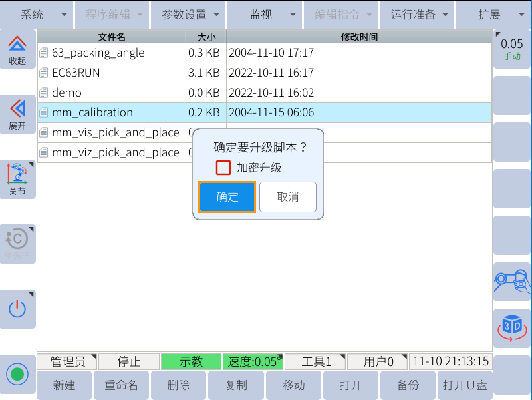Select file mm_calibration
This screenshot has height=400, width=532.
tap(92, 112)
